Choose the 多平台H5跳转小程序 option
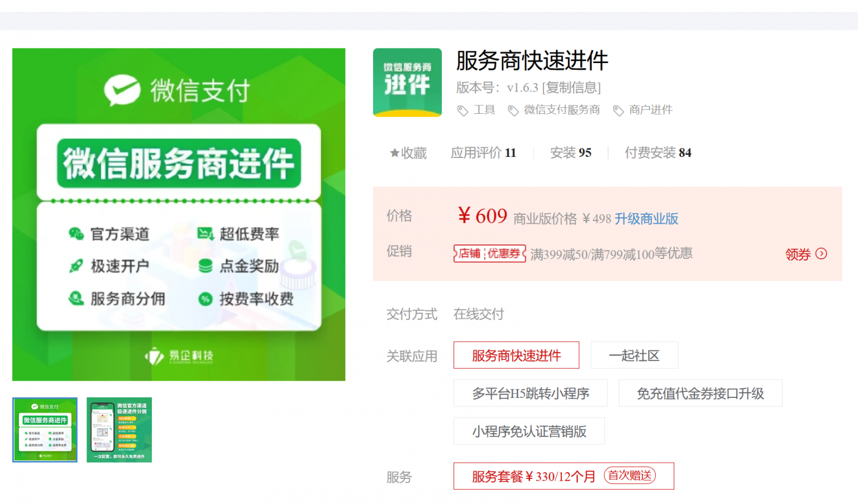Image resolution: width=858 pixels, height=504 pixels. (530, 393)
